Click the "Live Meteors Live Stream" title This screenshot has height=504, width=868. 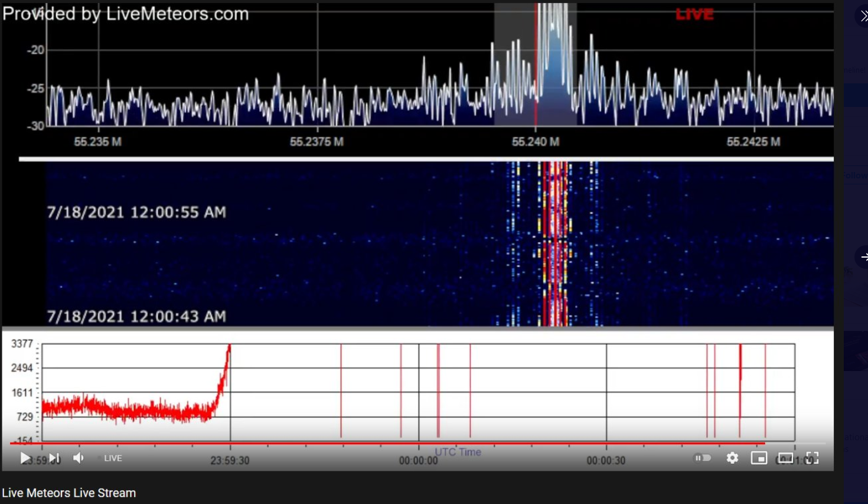(68, 493)
